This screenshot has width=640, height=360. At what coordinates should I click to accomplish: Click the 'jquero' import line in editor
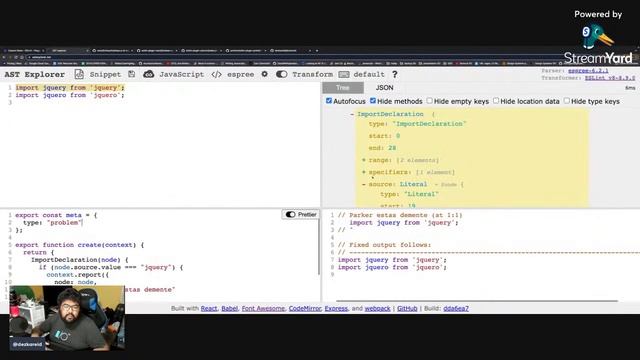[x=69, y=95]
